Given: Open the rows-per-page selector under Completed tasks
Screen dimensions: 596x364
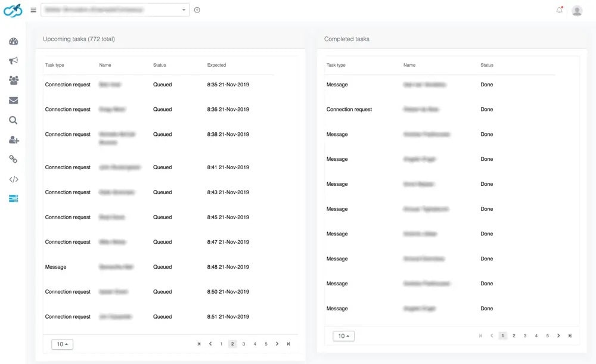Looking at the screenshot, I should (343, 335).
